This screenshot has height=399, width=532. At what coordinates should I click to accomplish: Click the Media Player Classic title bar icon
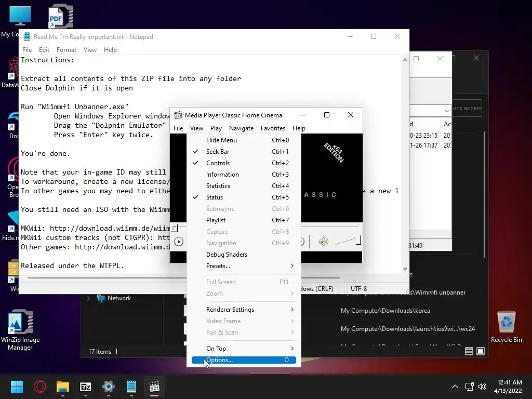178,115
